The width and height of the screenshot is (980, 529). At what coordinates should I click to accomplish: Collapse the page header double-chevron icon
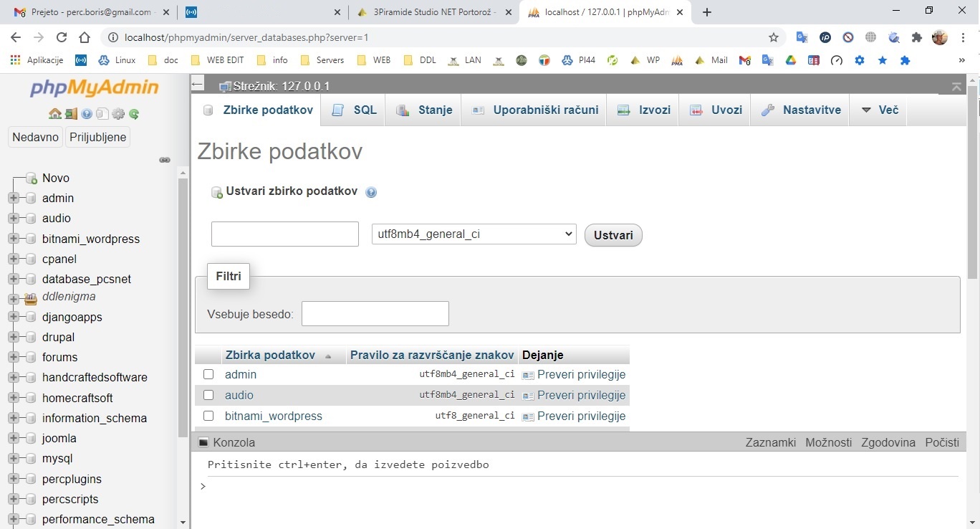click(956, 86)
